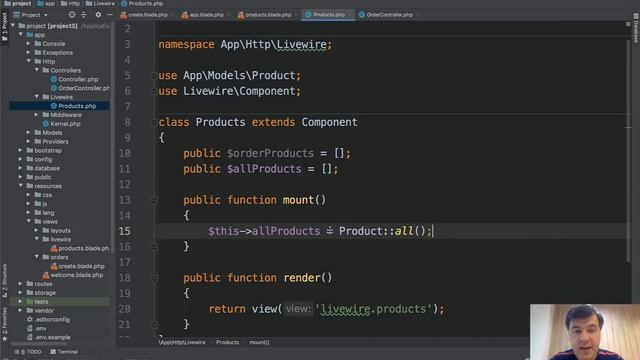Screen dimensions: 640x360
Task: Collapse the Http folder arrow
Action: (x=29, y=61)
